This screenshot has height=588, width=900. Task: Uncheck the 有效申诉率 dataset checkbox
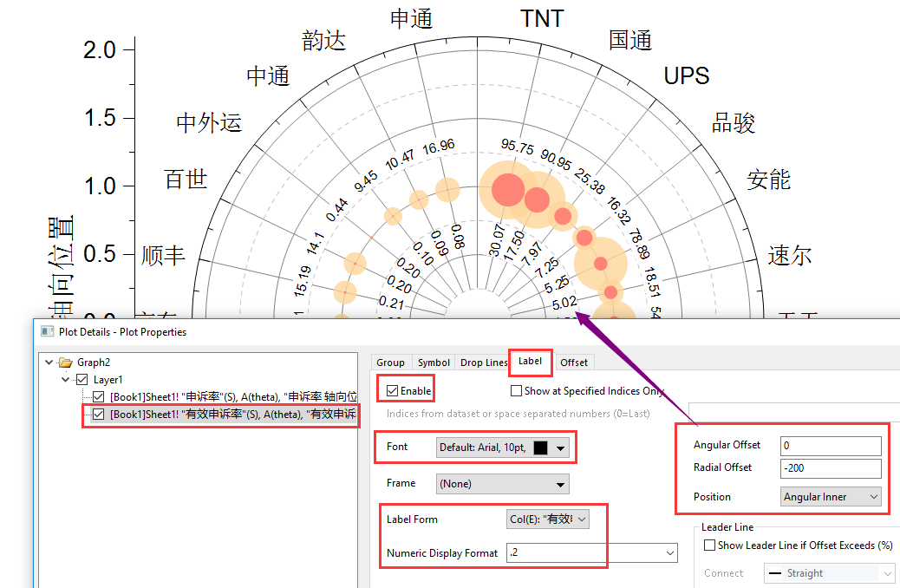[98, 412]
